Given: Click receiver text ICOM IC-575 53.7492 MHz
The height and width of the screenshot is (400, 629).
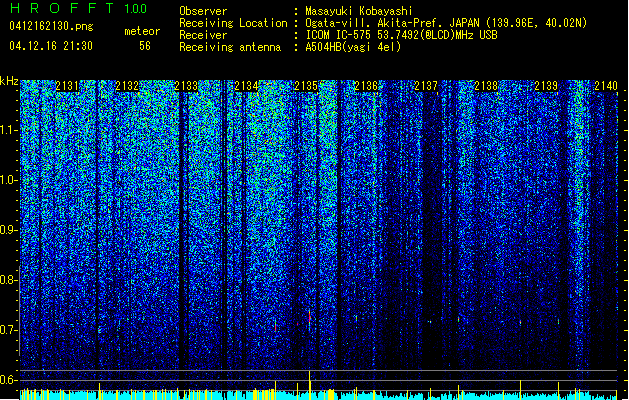Looking at the screenshot, I should [401, 35].
